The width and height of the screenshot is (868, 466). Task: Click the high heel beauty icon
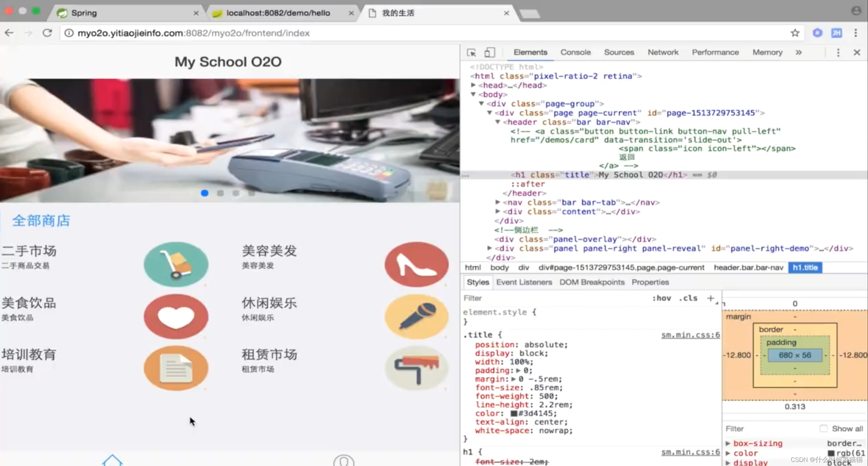tap(416, 264)
